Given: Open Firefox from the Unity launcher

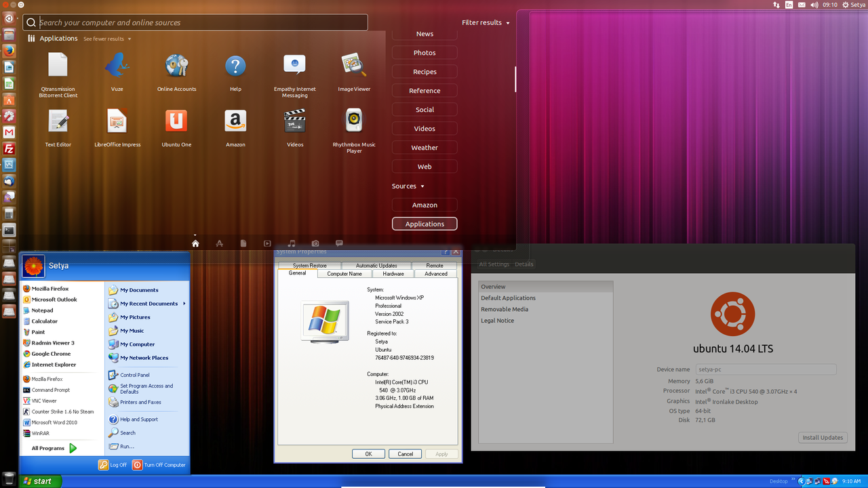Looking at the screenshot, I should pos(9,51).
